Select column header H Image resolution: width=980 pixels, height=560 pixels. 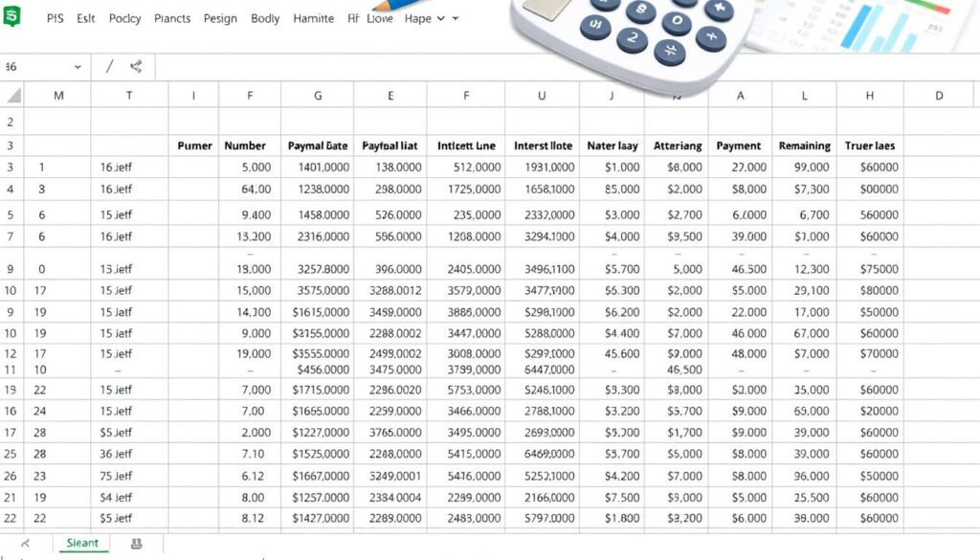click(869, 96)
